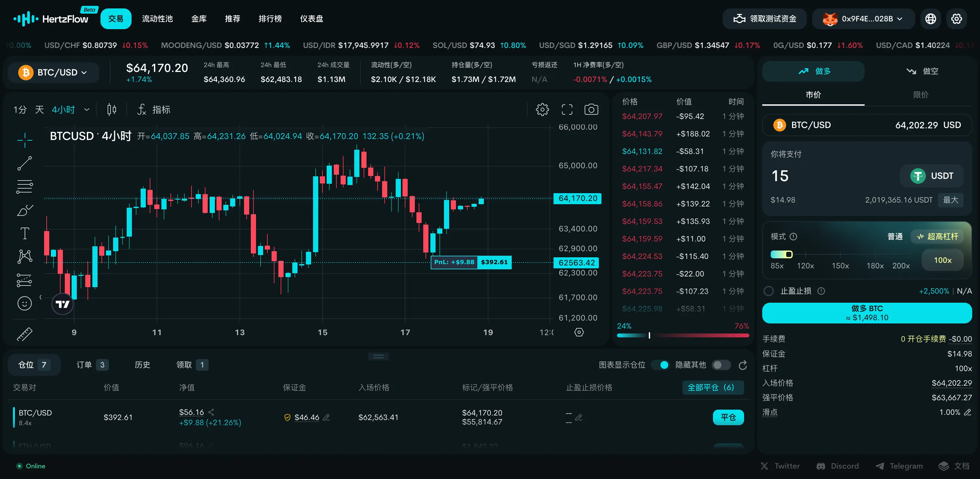Open app settings gear in header

pos(956,19)
